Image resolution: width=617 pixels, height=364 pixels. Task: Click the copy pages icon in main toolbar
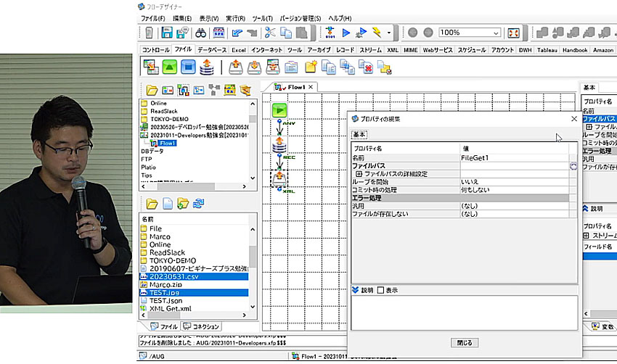286,33
